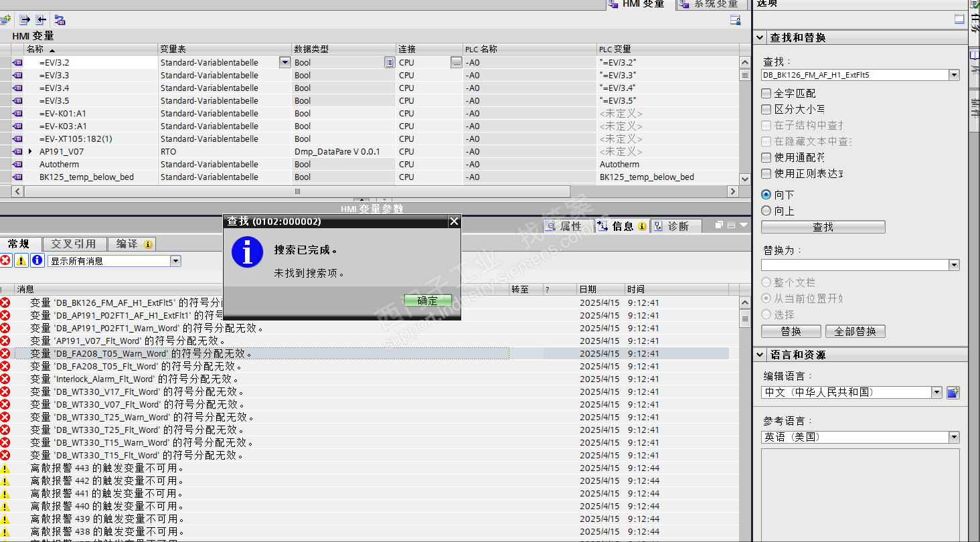Screen dimensions: 980x542
Task: Click the user settings icon above tag table
Action: coord(735,20)
